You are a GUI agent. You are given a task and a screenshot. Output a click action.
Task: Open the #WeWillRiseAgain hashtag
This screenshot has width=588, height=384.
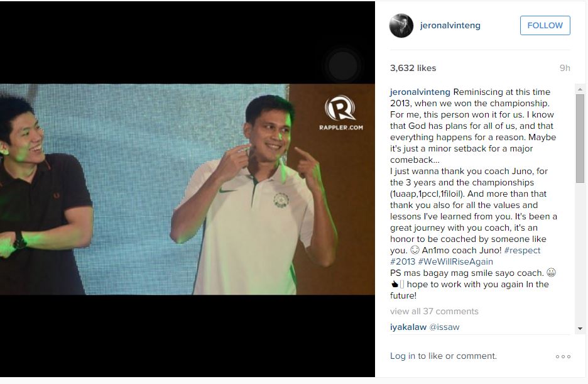click(455, 261)
